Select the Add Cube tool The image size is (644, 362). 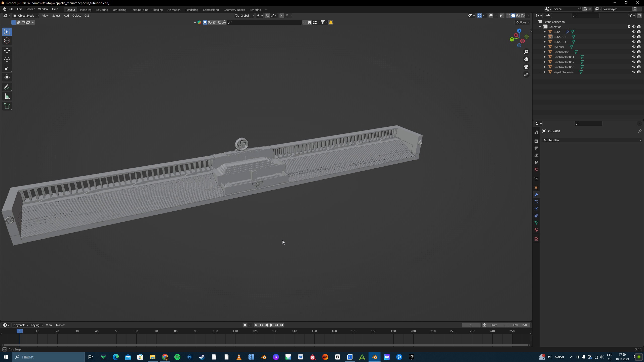(x=7, y=106)
